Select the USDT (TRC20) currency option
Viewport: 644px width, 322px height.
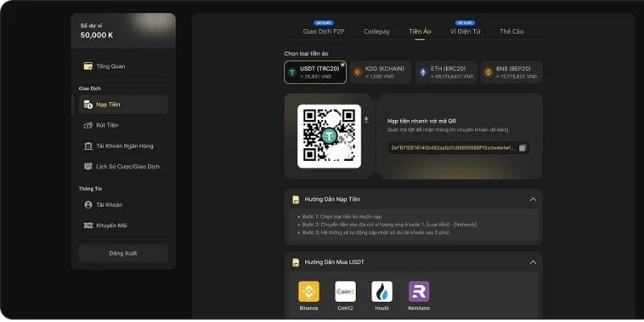pyautogui.click(x=316, y=72)
